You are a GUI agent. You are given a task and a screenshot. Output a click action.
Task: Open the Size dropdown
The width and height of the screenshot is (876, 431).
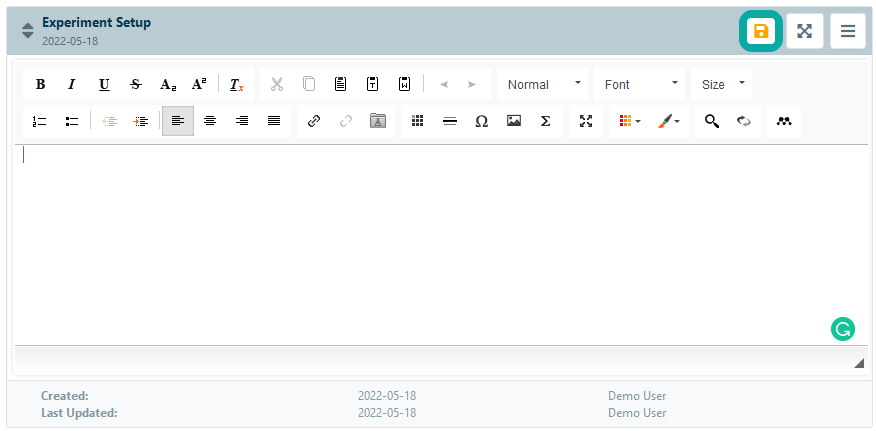point(723,85)
